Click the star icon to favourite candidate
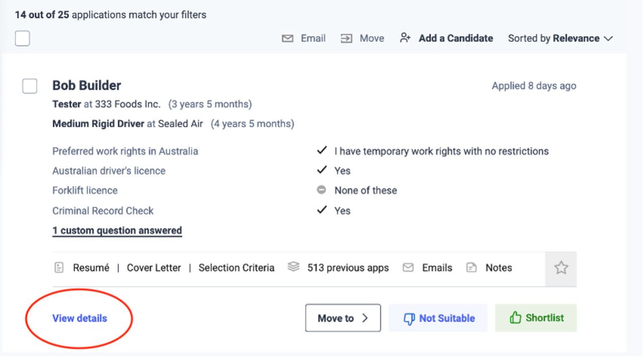This screenshot has width=644, height=357. [x=561, y=268]
